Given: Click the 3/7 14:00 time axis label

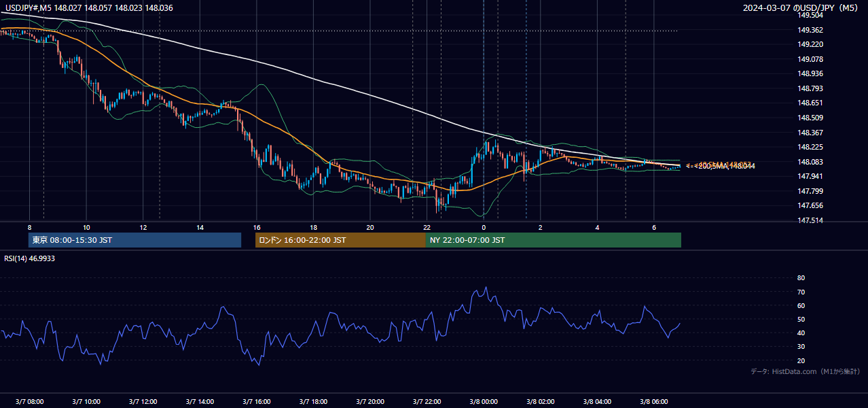Looking at the screenshot, I should pyautogui.click(x=200, y=401).
